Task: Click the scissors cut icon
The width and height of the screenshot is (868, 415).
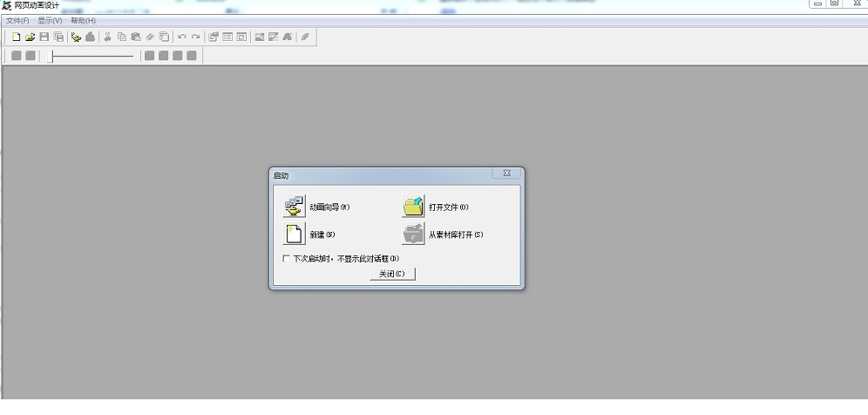Action: (108, 37)
